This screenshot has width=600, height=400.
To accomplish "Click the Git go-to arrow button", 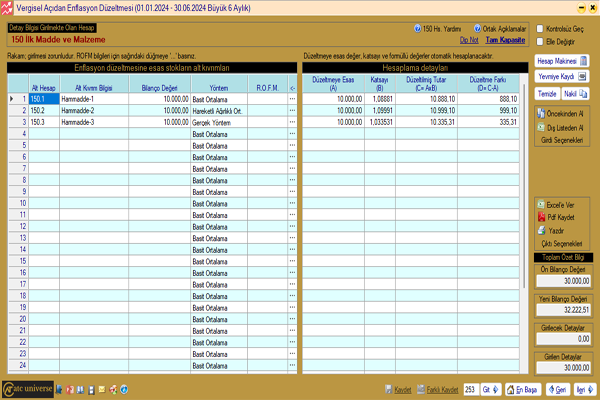I will 491,390.
